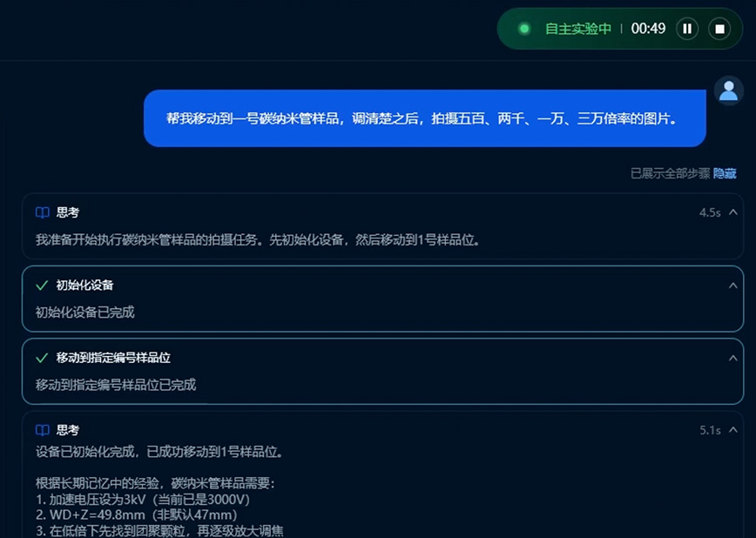The height and width of the screenshot is (538, 756).
Task: Select the blue user message bubble
Action: click(x=425, y=118)
